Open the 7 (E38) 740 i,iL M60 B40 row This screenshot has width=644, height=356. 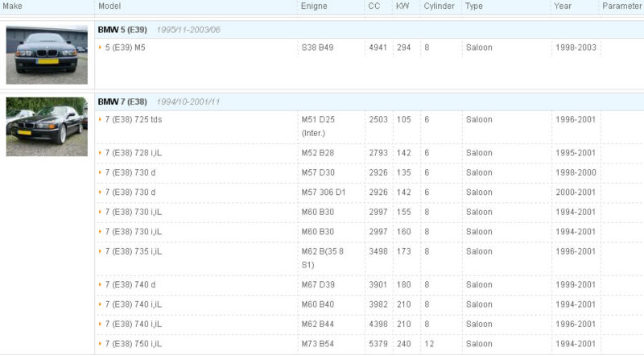pyautogui.click(x=134, y=304)
